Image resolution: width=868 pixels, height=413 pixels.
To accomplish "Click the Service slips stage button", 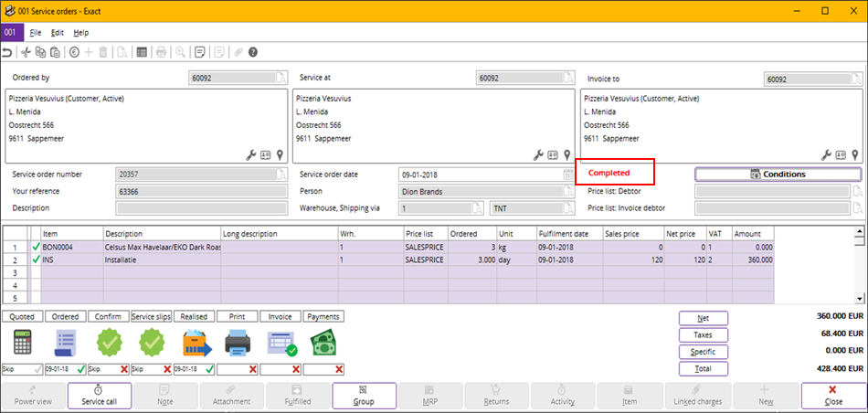I will tap(151, 317).
